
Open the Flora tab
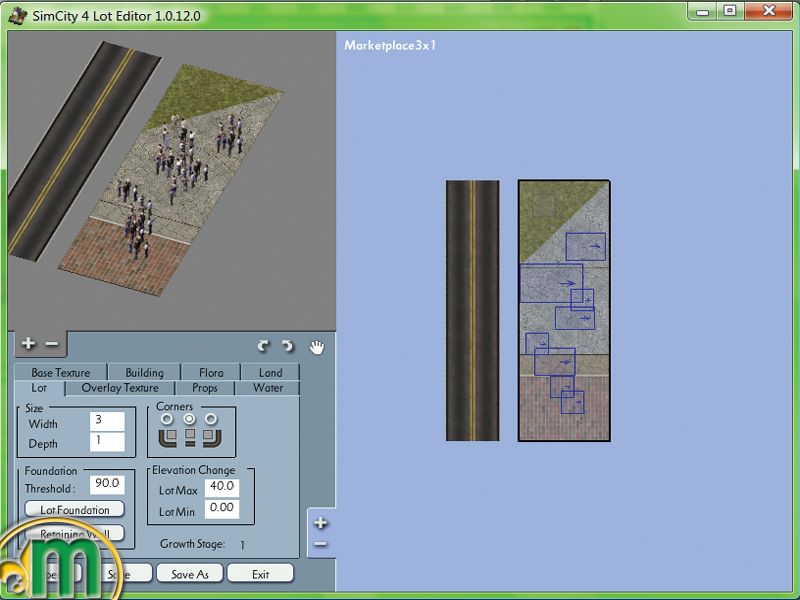coord(211,372)
